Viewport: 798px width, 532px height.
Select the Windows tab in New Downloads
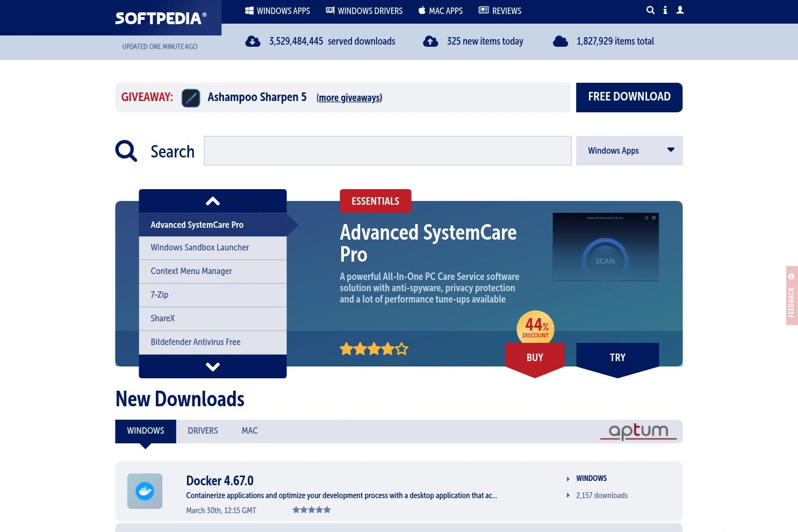tap(146, 431)
